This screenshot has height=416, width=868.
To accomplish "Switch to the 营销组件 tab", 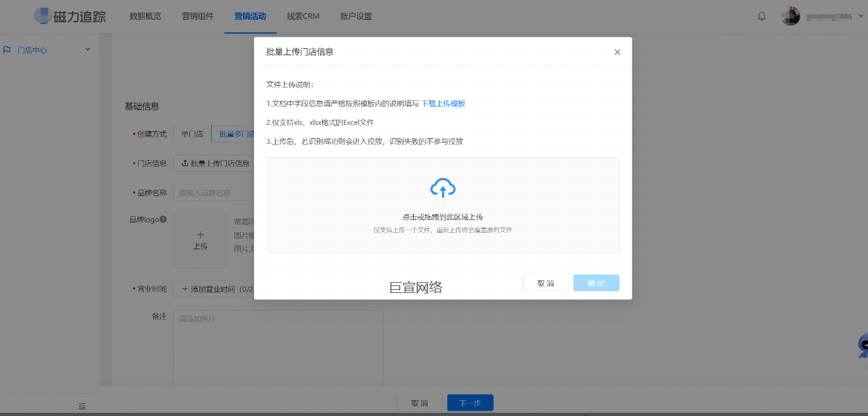I will coord(198,16).
